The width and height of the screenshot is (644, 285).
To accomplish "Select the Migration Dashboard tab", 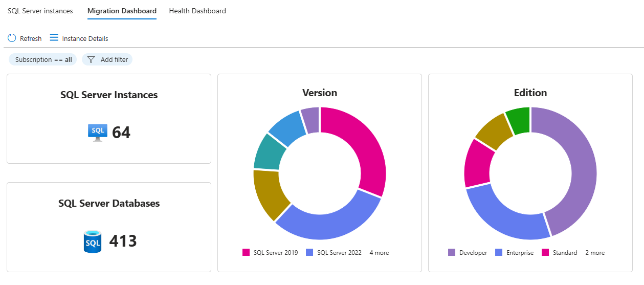I will pyautogui.click(x=122, y=11).
